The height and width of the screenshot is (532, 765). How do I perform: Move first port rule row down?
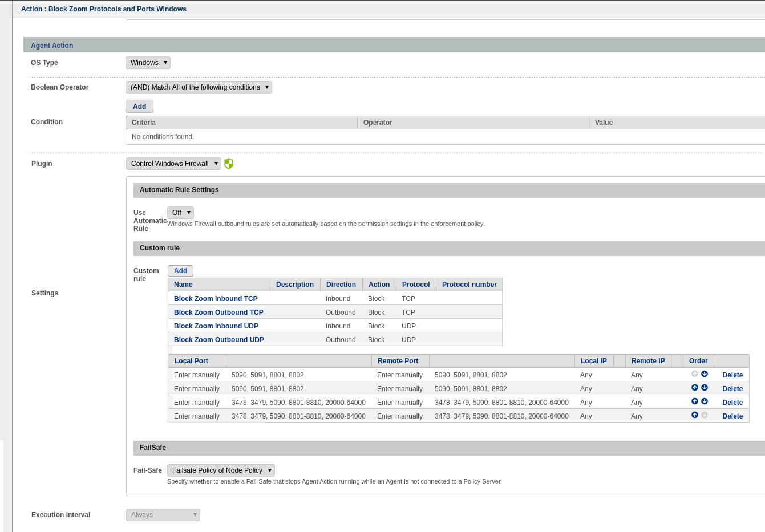coord(705,374)
